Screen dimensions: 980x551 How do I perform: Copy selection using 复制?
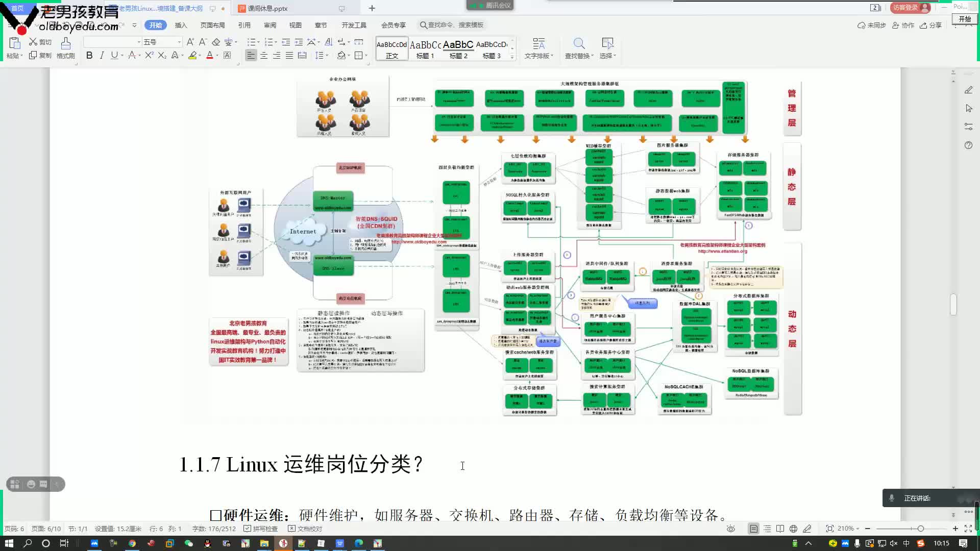(40, 55)
